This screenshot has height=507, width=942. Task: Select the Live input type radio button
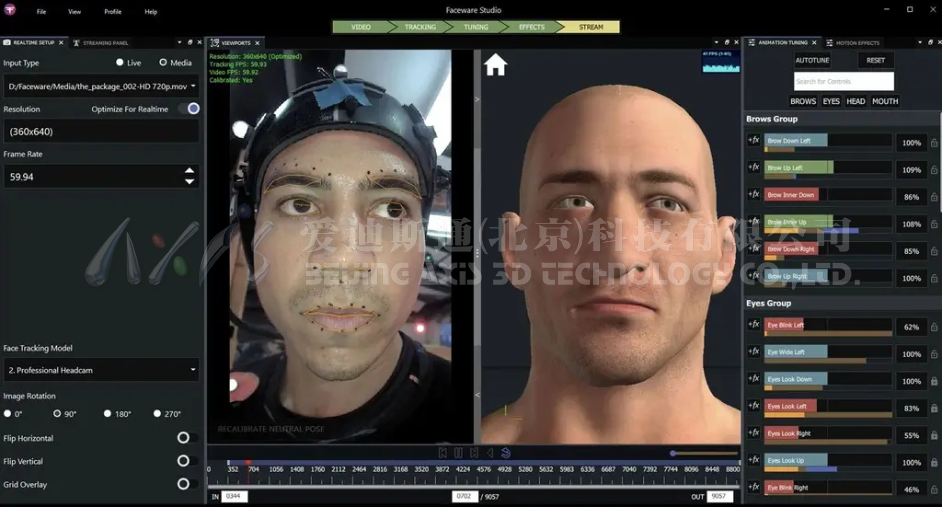[x=121, y=63]
